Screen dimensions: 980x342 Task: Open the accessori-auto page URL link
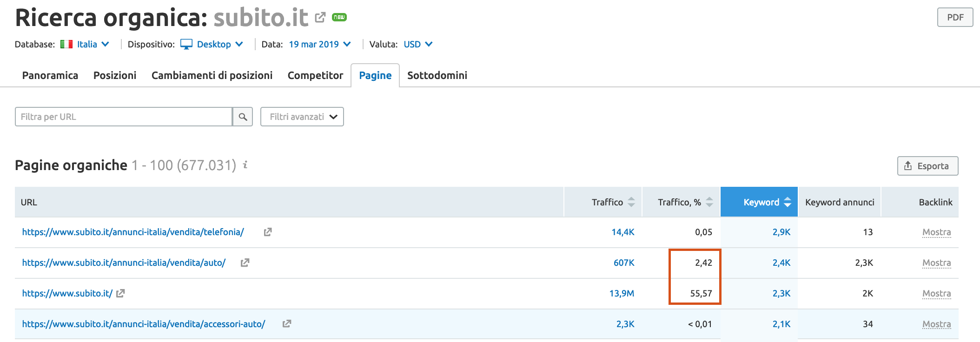(144, 324)
